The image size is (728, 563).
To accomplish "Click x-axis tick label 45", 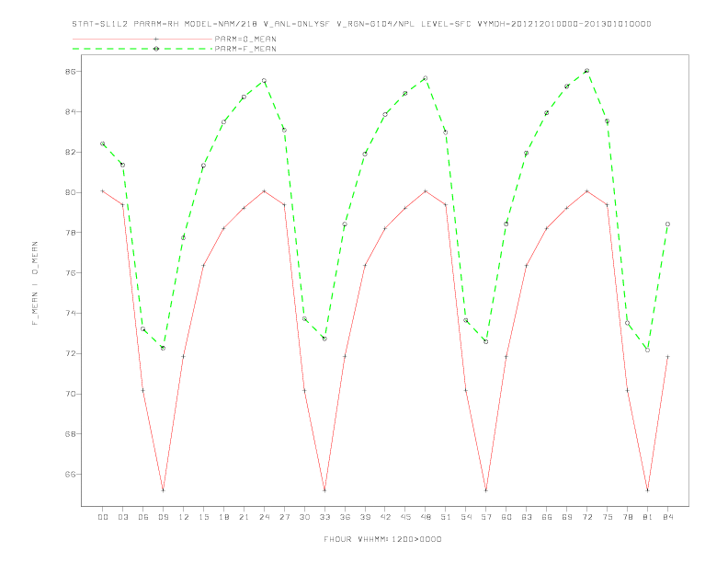I will 405,517.
